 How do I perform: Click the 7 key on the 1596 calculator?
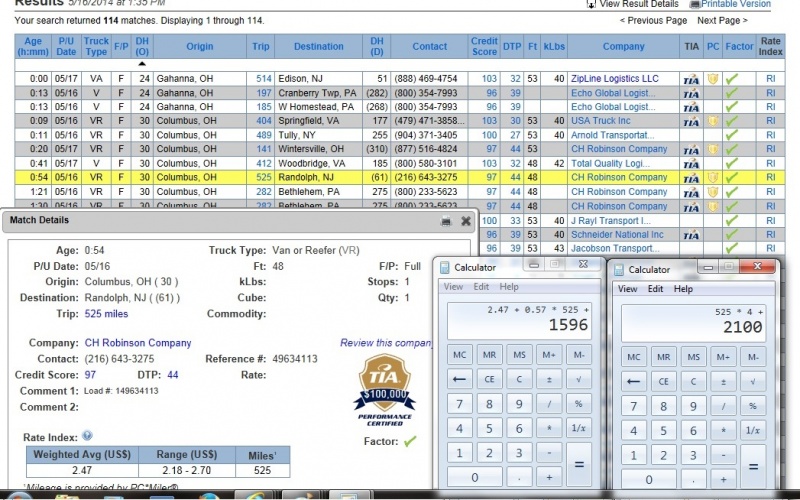[x=459, y=404]
